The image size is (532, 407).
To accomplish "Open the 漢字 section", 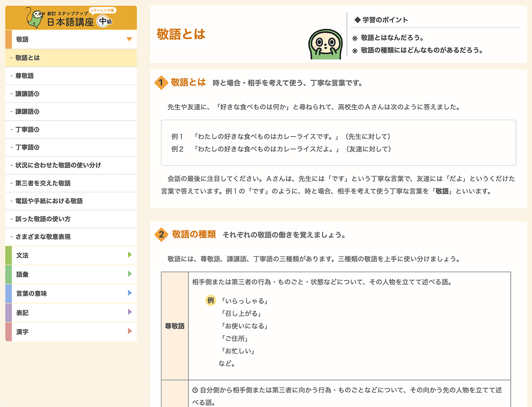I will 129,331.
